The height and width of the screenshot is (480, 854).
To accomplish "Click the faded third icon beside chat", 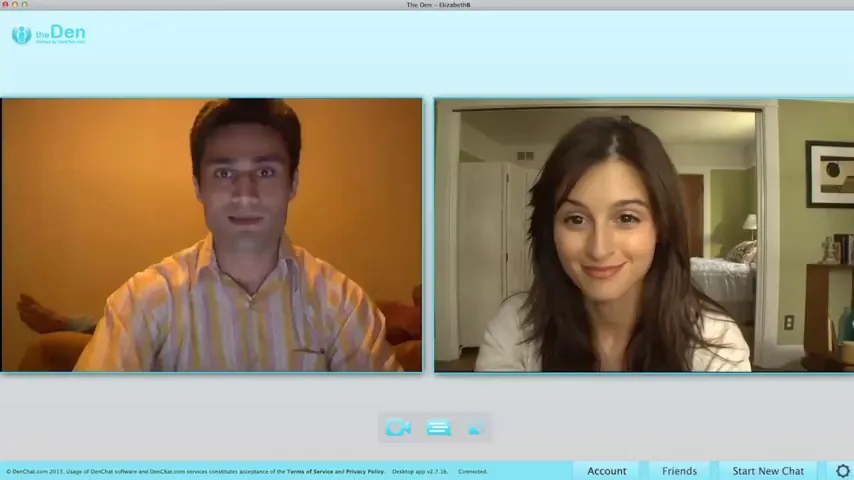I will pyautogui.click(x=477, y=428).
